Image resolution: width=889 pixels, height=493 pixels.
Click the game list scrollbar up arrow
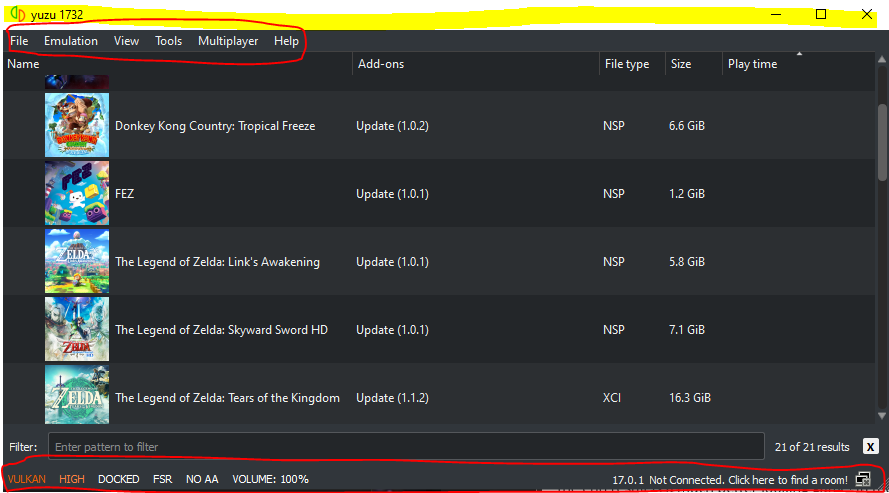(x=882, y=59)
